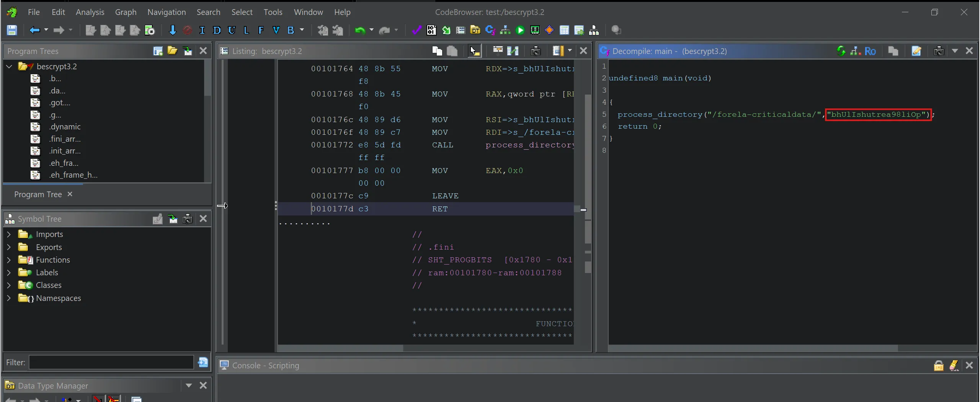Click the Disassemble 'D' toolbar icon
Screen dimensions: 980x402
click(x=217, y=30)
